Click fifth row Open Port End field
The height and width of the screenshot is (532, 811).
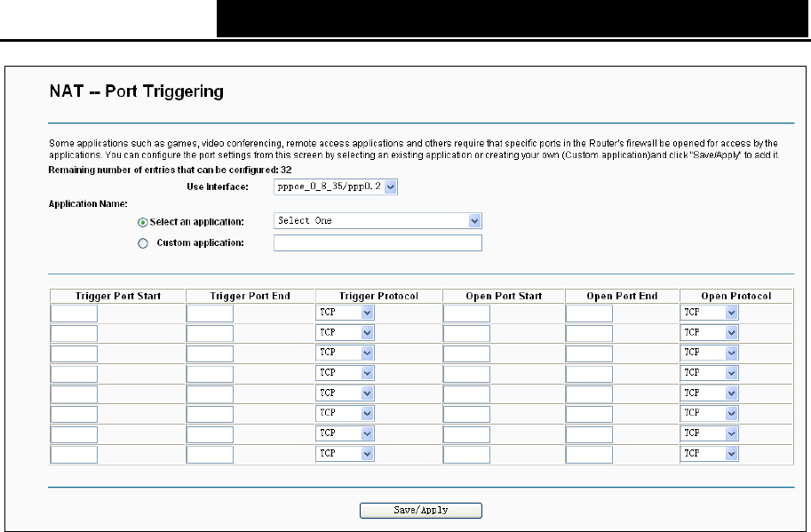click(x=589, y=394)
